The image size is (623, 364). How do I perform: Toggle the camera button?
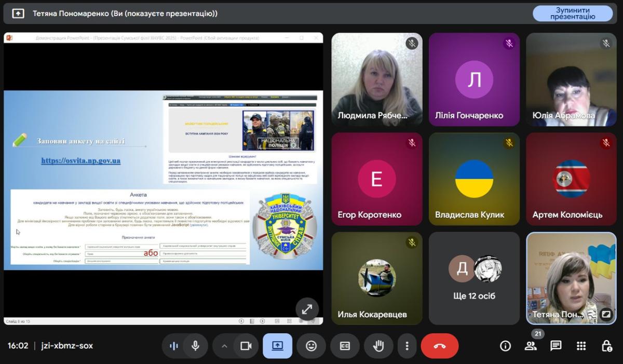pyautogui.click(x=246, y=346)
